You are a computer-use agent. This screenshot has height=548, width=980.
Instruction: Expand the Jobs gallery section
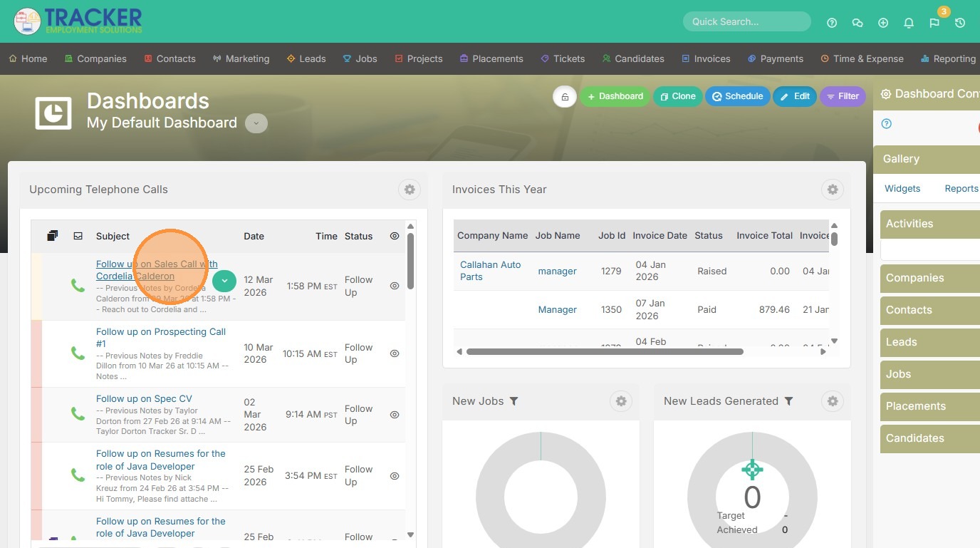(930, 374)
